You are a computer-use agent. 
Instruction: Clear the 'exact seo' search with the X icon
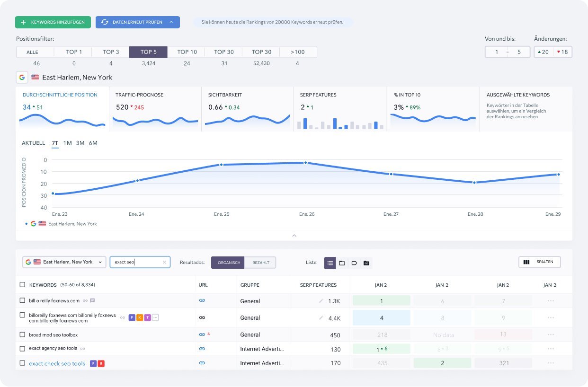(164, 262)
